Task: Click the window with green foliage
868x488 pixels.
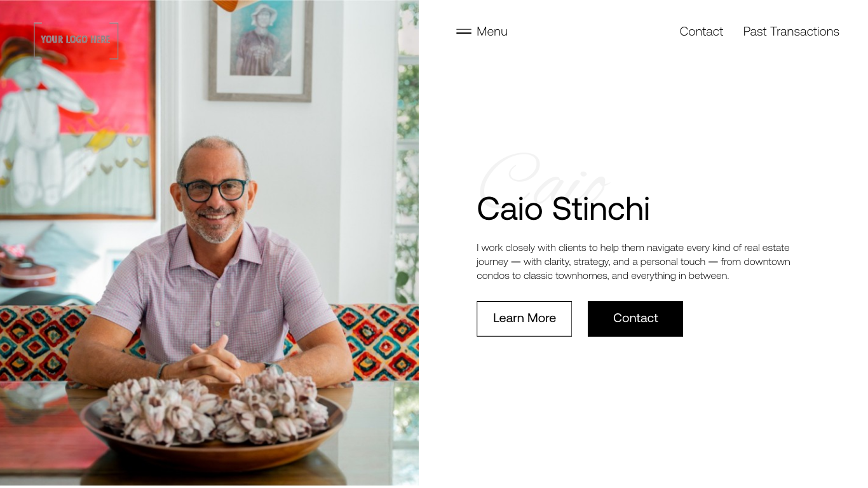Action: click(x=407, y=152)
